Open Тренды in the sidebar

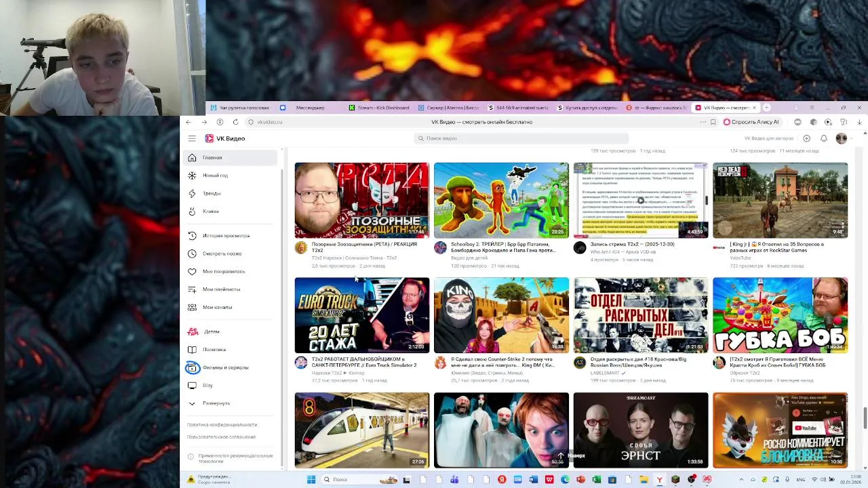tap(231, 193)
